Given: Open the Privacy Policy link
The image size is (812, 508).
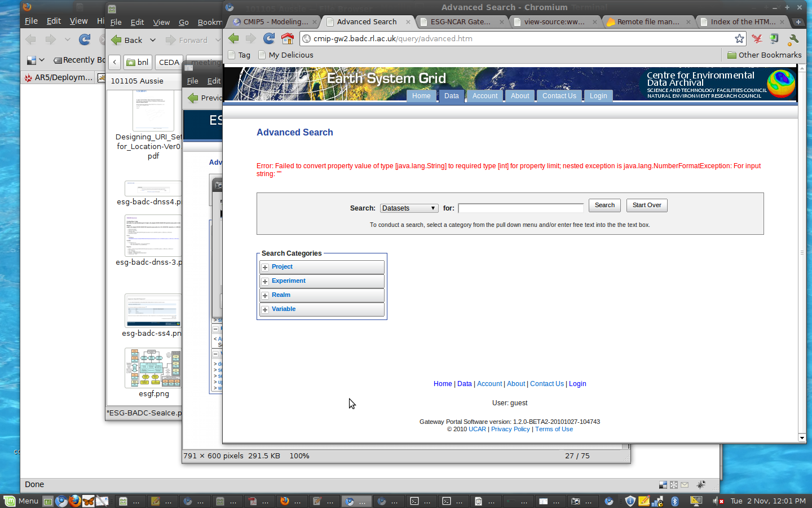Looking at the screenshot, I should pos(510,430).
